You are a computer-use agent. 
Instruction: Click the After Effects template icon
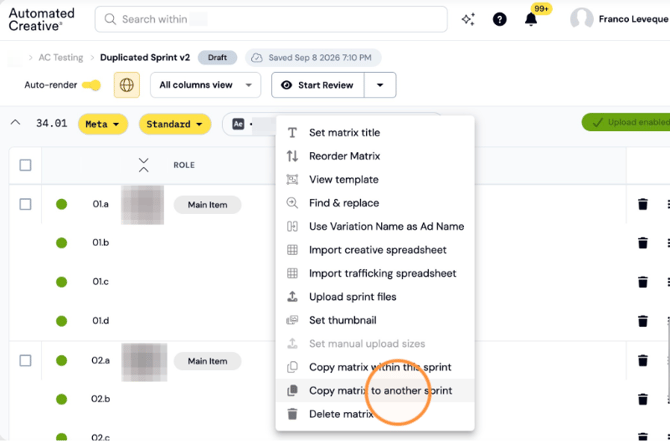click(238, 124)
